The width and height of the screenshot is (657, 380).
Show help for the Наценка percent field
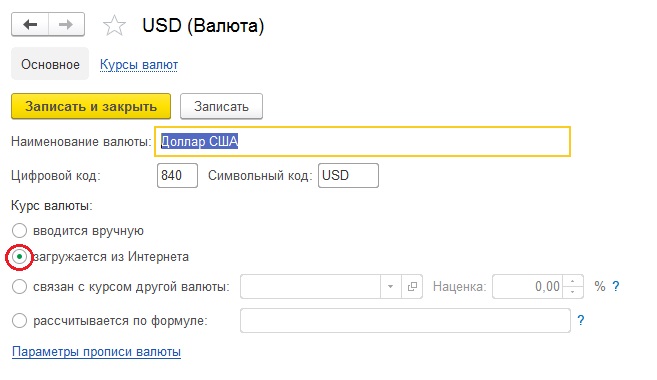(x=616, y=287)
